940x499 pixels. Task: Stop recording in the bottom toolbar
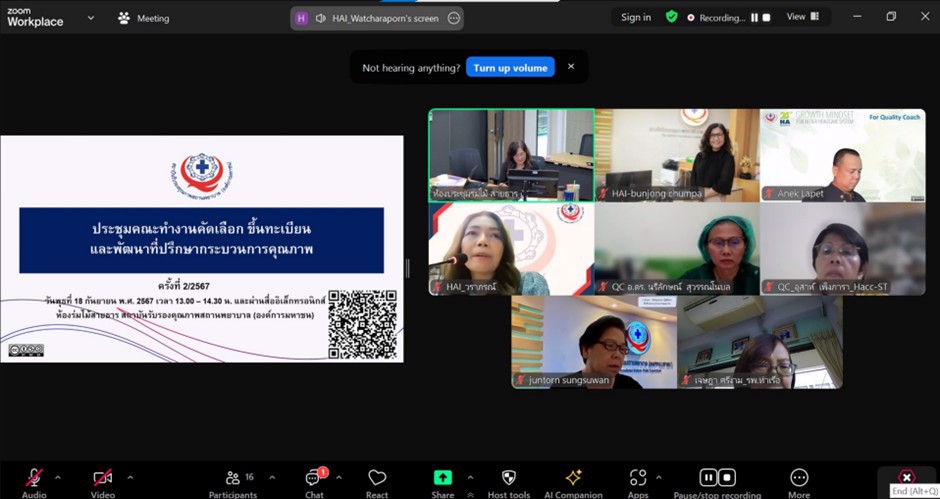tap(727, 477)
